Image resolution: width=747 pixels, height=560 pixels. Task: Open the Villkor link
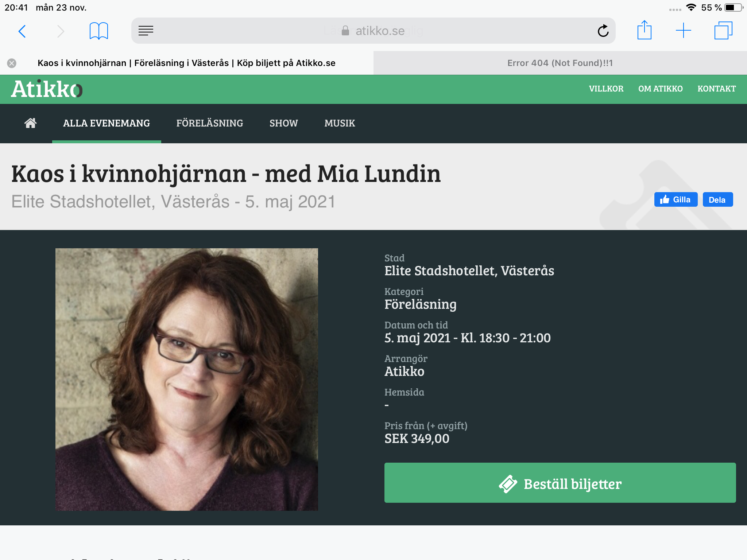606,89
